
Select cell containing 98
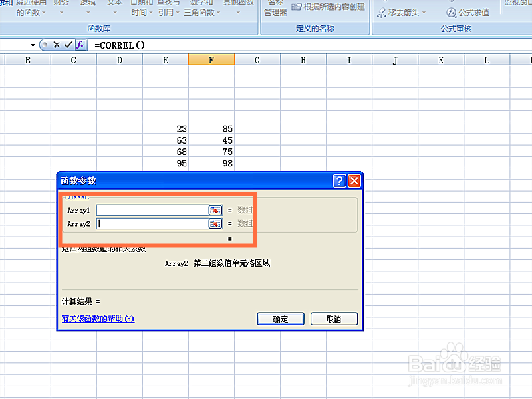pyautogui.click(x=211, y=163)
